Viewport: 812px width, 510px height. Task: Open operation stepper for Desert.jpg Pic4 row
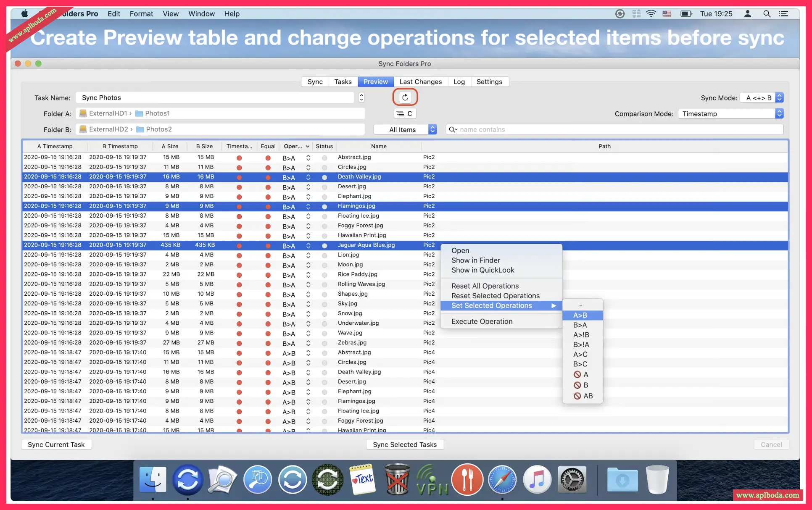tap(308, 382)
